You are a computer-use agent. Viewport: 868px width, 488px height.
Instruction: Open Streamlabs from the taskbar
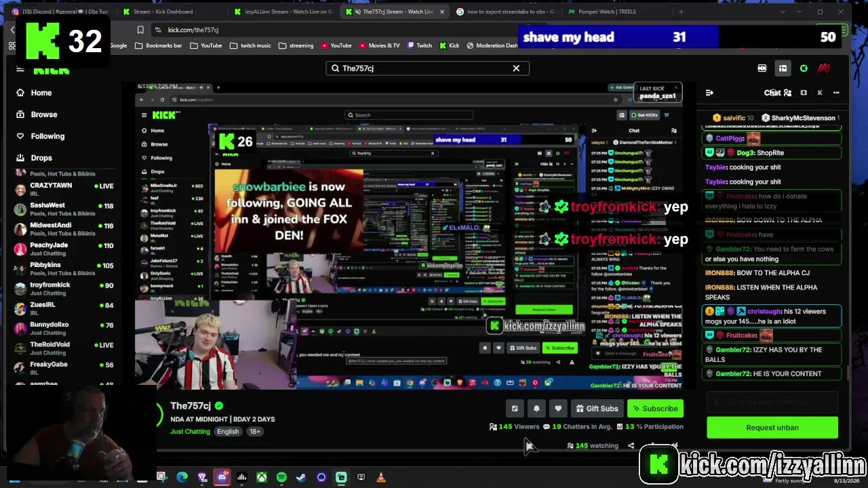tap(341, 477)
